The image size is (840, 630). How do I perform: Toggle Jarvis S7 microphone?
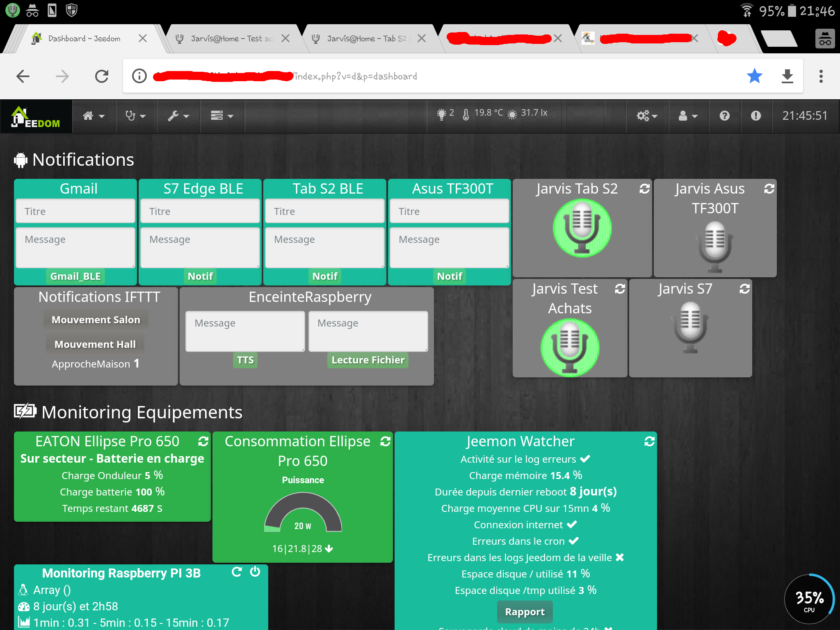690,327
